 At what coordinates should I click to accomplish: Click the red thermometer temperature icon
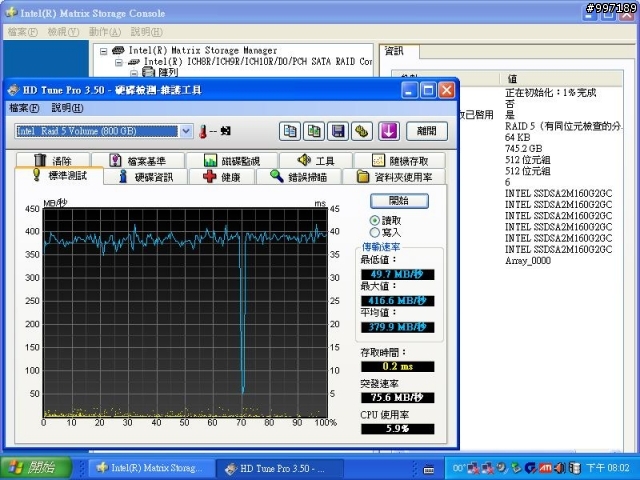pos(203,131)
